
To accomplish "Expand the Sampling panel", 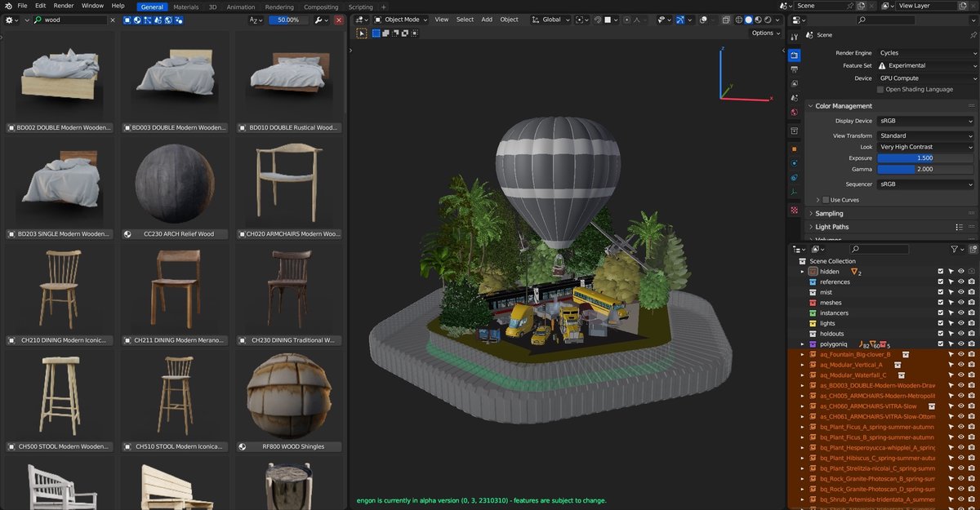I will point(829,214).
